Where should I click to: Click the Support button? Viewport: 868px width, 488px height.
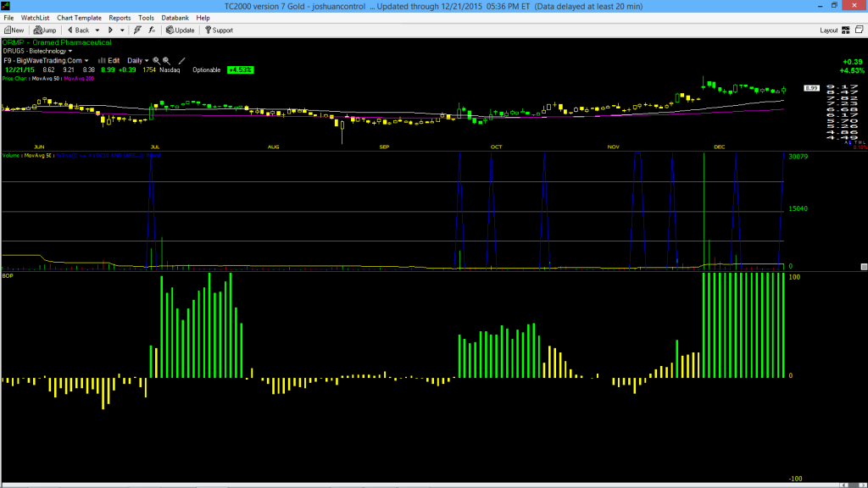pos(220,30)
